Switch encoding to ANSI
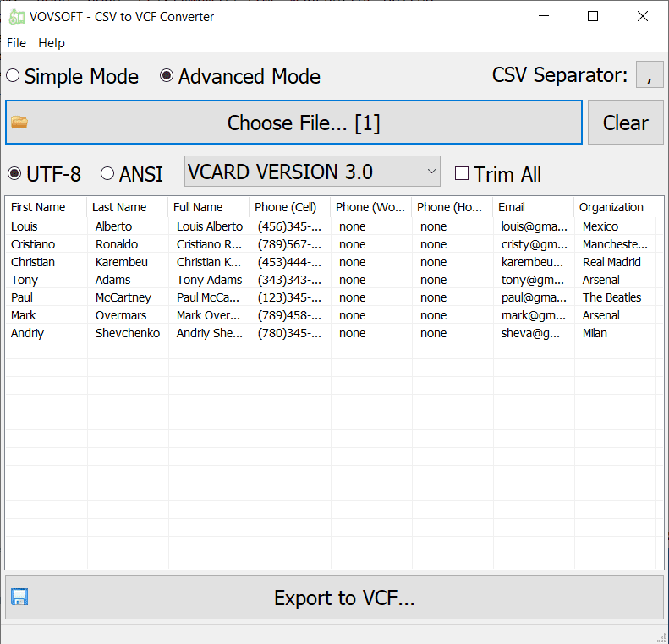Screen dimensions: 669x644 click(x=107, y=174)
